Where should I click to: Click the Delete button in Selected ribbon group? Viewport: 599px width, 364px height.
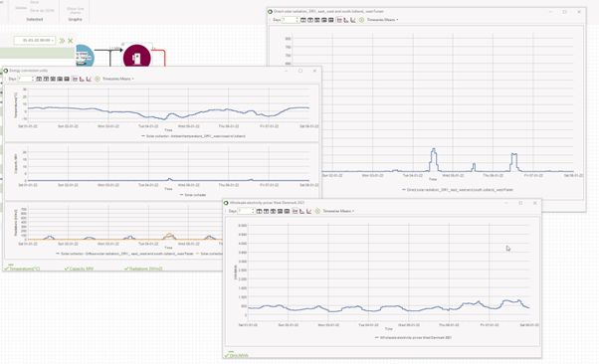click(21, 8)
